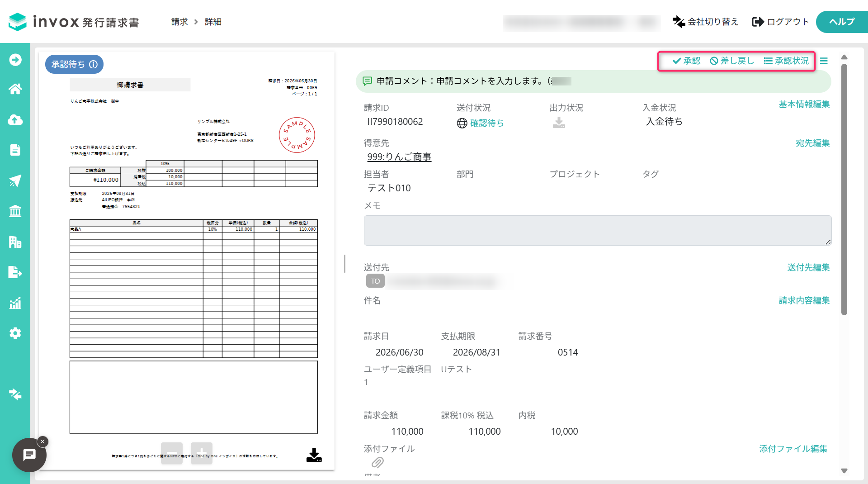Screen dimensions: 868x484
Task: Open the paper plane send icon
Action: tap(15, 180)
